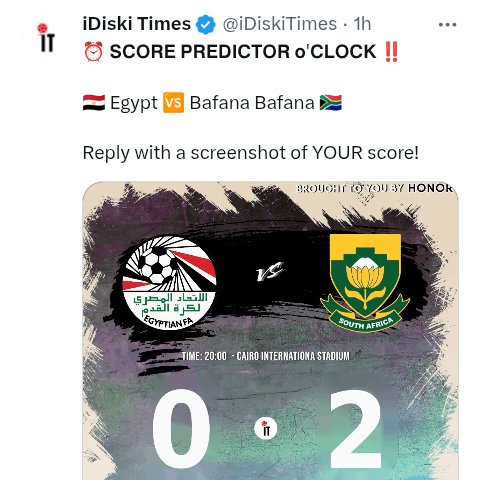This screenshot has width=480, height=480.
Task: Click the alarm clock emoji
Action: (93, 51)
